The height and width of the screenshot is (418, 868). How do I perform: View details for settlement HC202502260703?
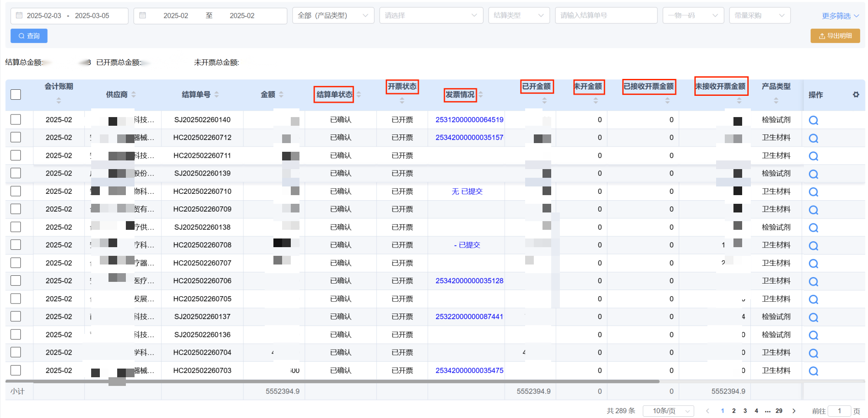point(813,371)
